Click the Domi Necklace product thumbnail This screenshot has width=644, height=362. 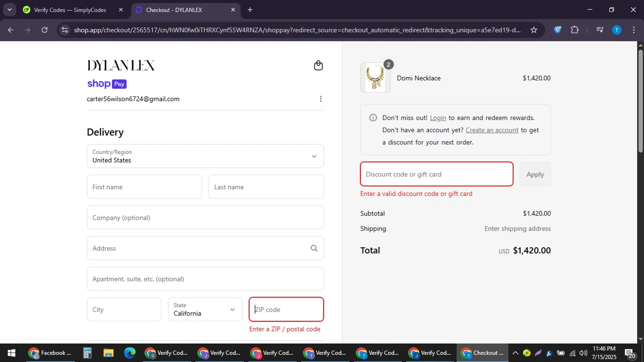pos(375,78)
